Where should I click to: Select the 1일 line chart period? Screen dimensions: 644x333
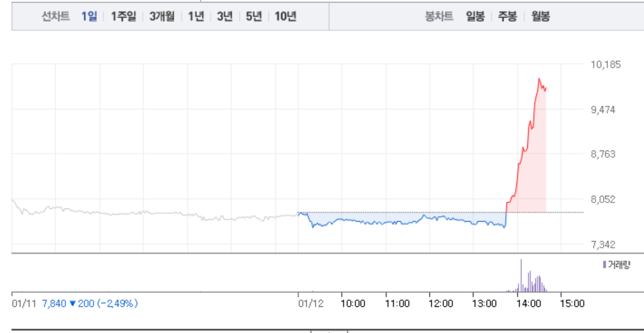pyautogui.click(x=89, y=16)
